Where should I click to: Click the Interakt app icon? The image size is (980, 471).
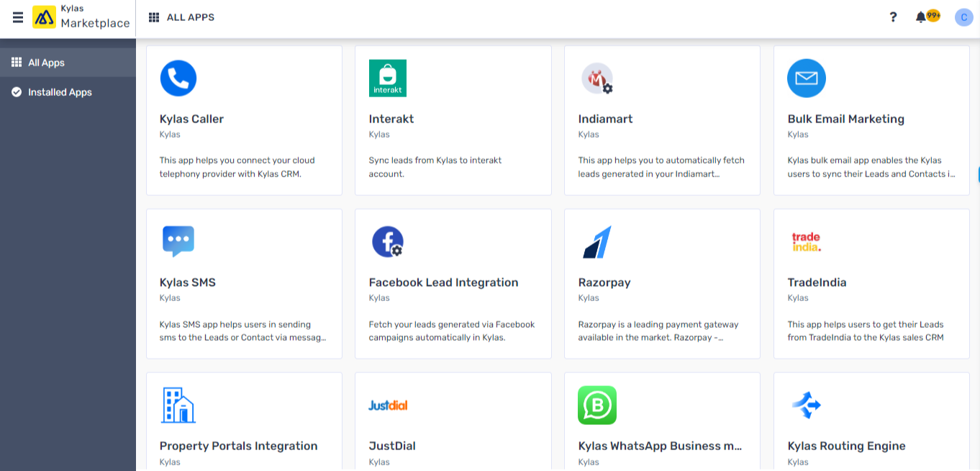pos(388,78)
